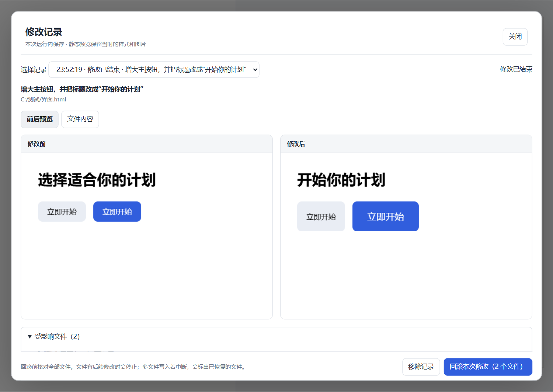Click the gray 立即开始 button in 修改后 preview

coord(321,216)
